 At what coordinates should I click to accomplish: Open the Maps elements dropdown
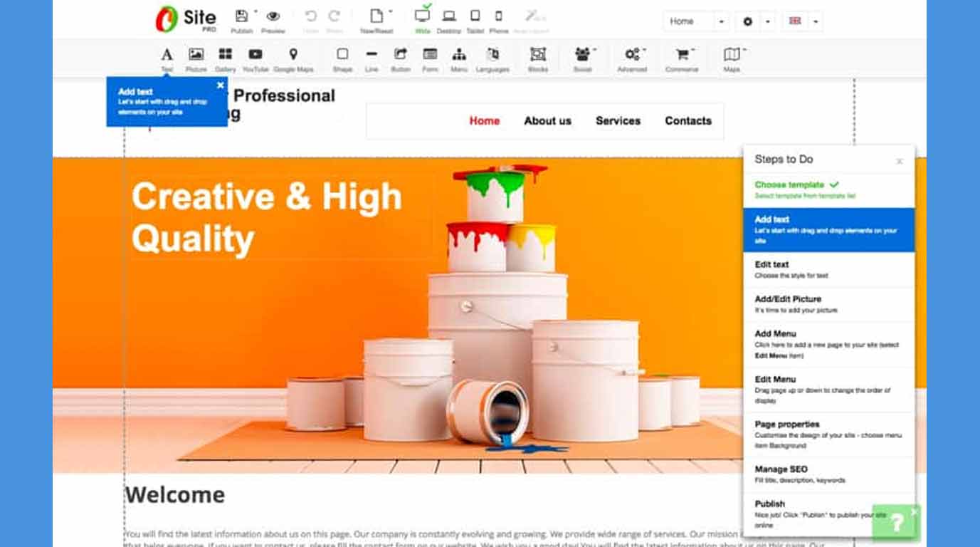coord(732,59)
